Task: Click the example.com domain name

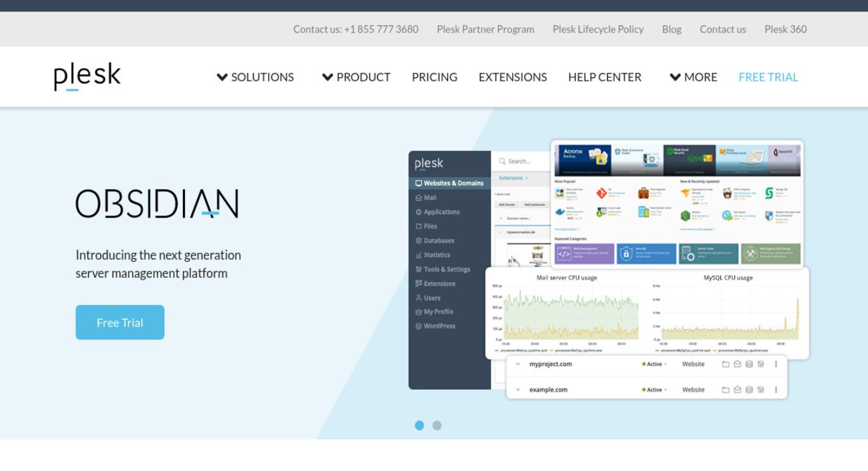Action: [x=548, y=390]
